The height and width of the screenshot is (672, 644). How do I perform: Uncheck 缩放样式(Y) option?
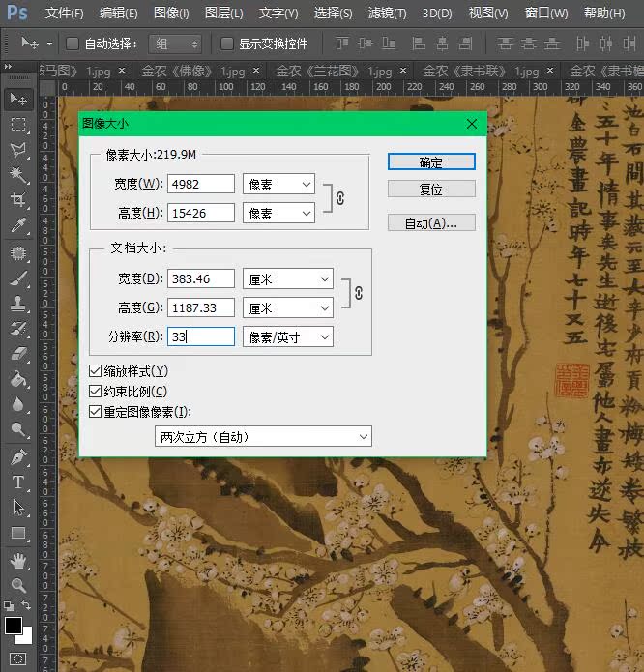click(95, 371)
